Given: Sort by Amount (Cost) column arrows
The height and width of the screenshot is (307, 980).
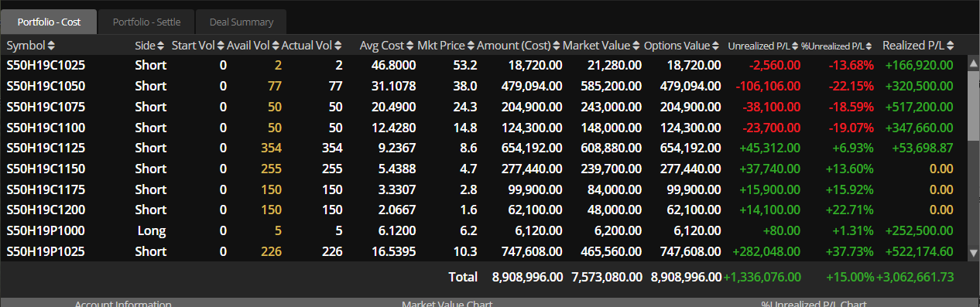Looking at the screenshot, I should [556, 46].
